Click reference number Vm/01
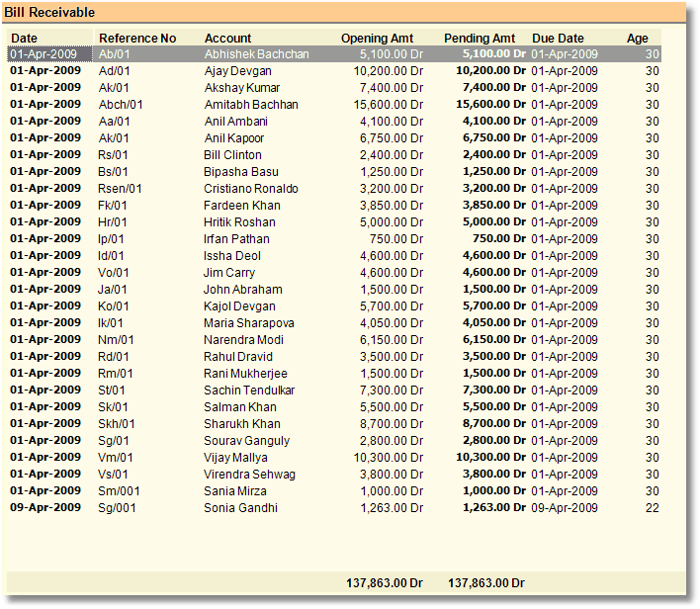The width and height of the screenshot is (700, 609). [115, 458]
